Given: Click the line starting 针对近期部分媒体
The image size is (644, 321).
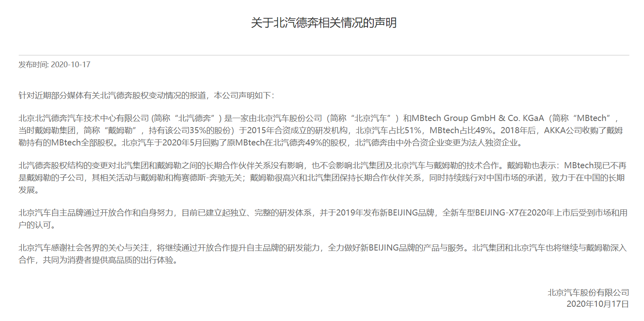Looking at the screenshot, I should (147, 95).
